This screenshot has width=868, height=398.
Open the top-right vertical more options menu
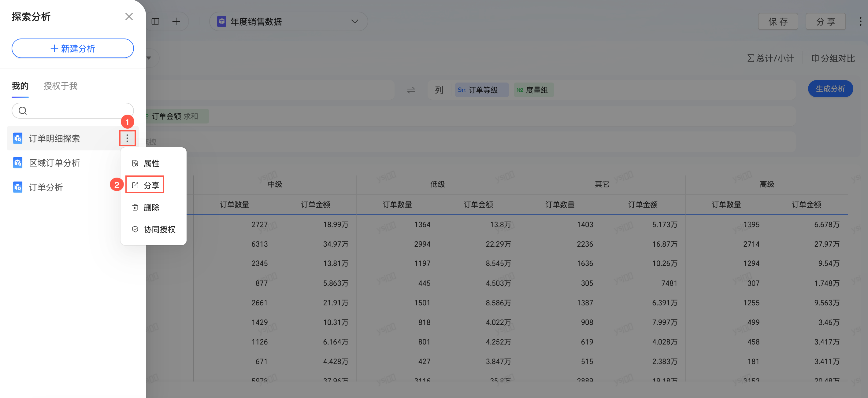point(860,21)
